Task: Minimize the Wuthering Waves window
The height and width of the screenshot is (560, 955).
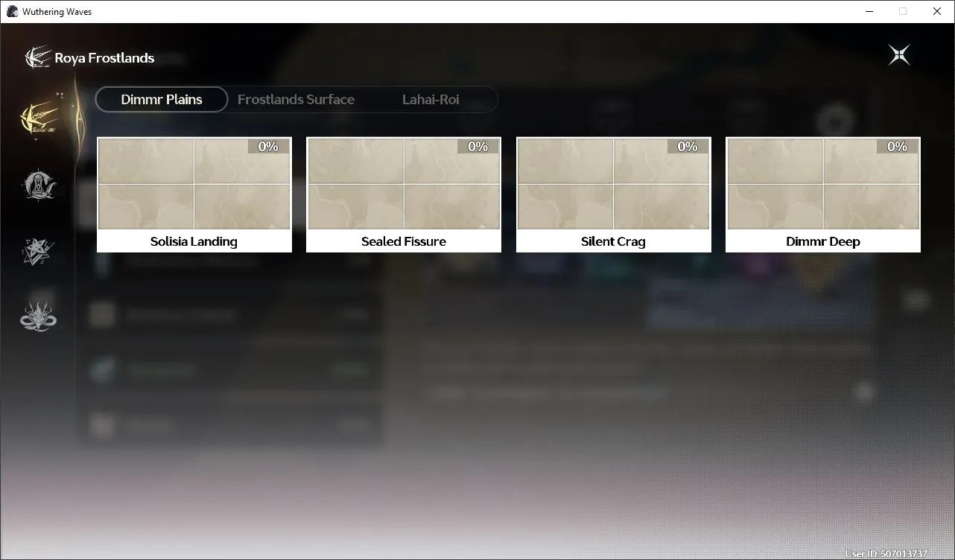Action: (x=869, y=11)
